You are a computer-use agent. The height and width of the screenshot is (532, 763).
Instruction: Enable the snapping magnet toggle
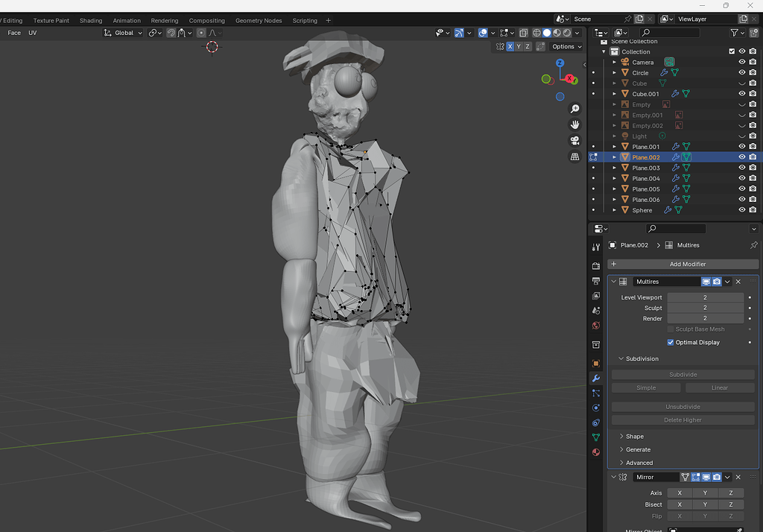(171, 33)
